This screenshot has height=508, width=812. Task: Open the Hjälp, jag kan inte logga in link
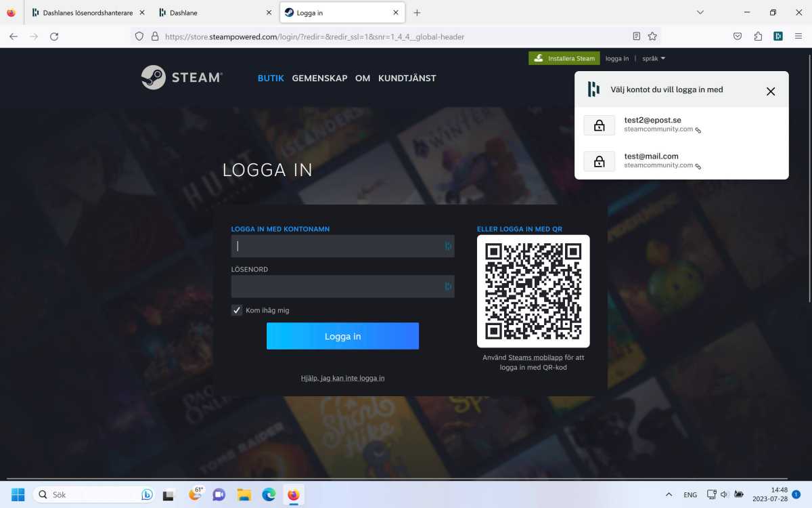342,378
